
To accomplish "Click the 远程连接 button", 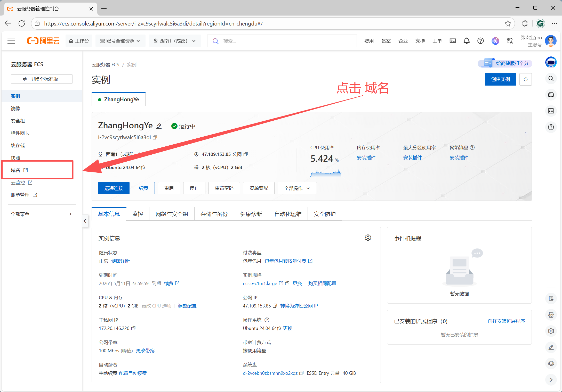I will click(x=114, y=188).
